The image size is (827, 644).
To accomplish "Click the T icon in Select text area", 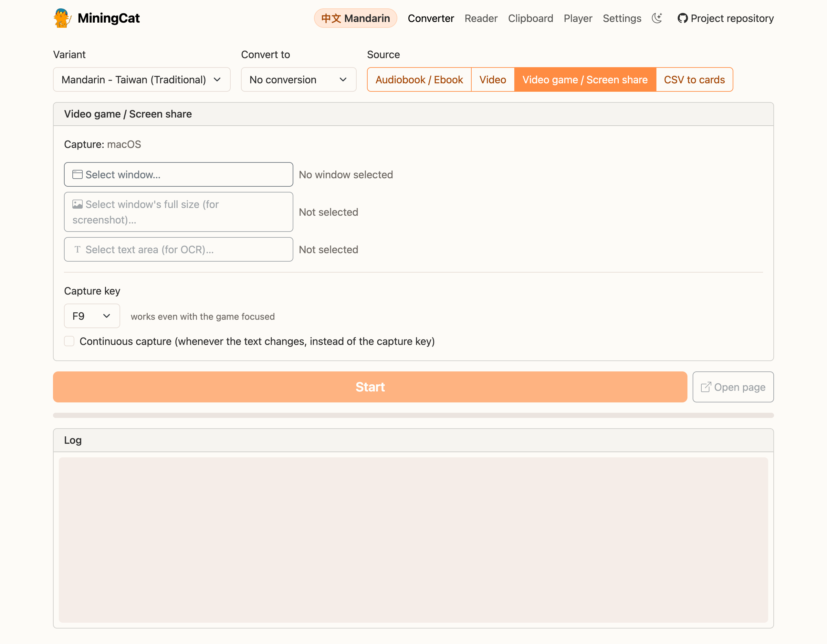I will (77, 250).
